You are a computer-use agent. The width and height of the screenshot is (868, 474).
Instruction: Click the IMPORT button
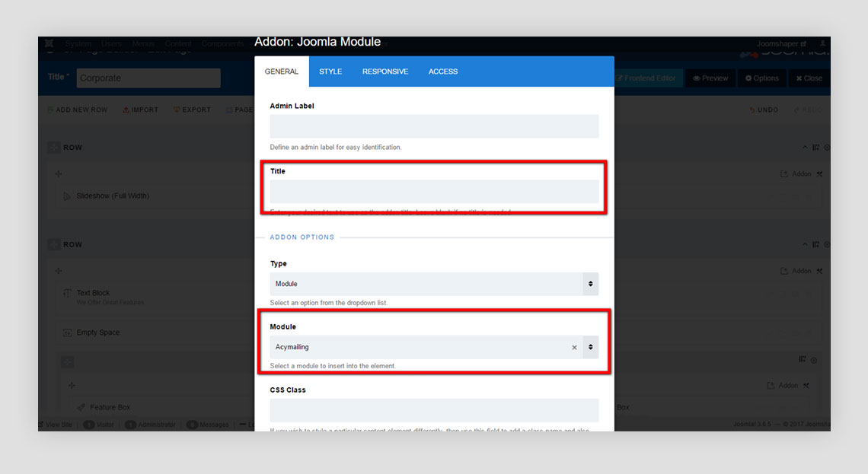point(141,110)
